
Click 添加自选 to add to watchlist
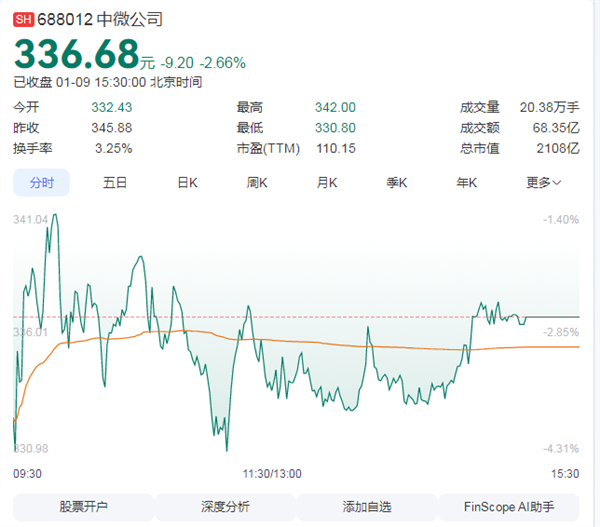click(367, 507)
